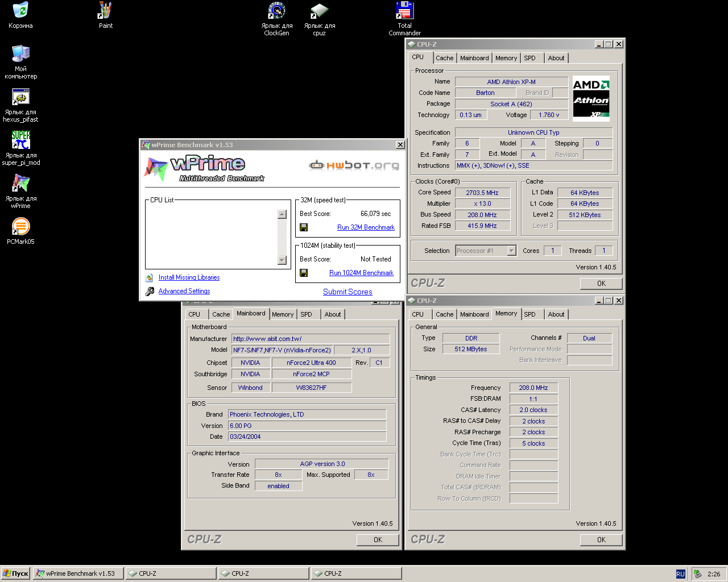Click the CAS# Latency 2.0 clocks value
This screenshot has height=582, width=728.
[533, 410]
